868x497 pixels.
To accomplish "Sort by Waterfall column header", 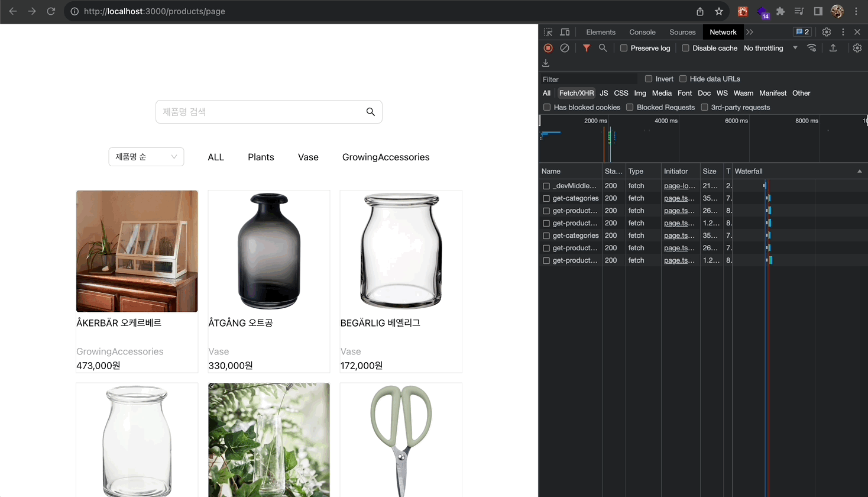I will [x=799, y=171].
